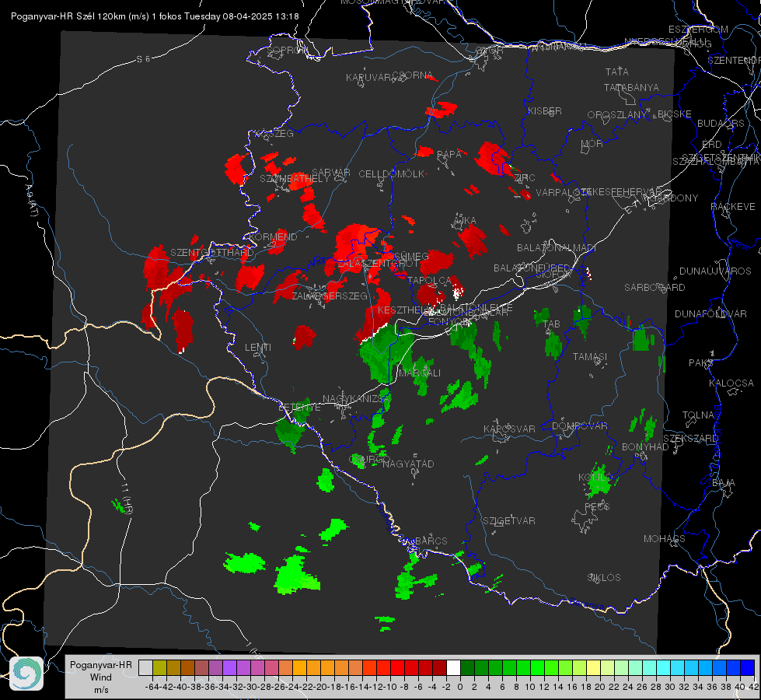Select the DUNAFOLDVAR label
761x700 pixels.
[710, 313]
